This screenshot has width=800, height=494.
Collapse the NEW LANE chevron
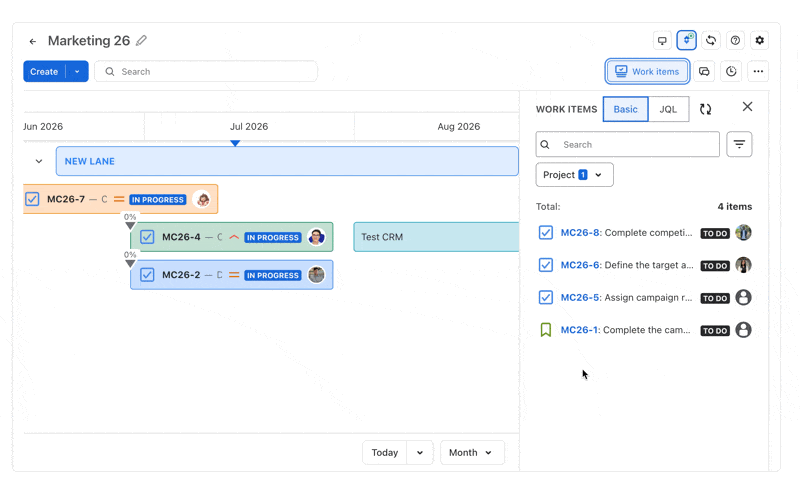tap(39, 161)
